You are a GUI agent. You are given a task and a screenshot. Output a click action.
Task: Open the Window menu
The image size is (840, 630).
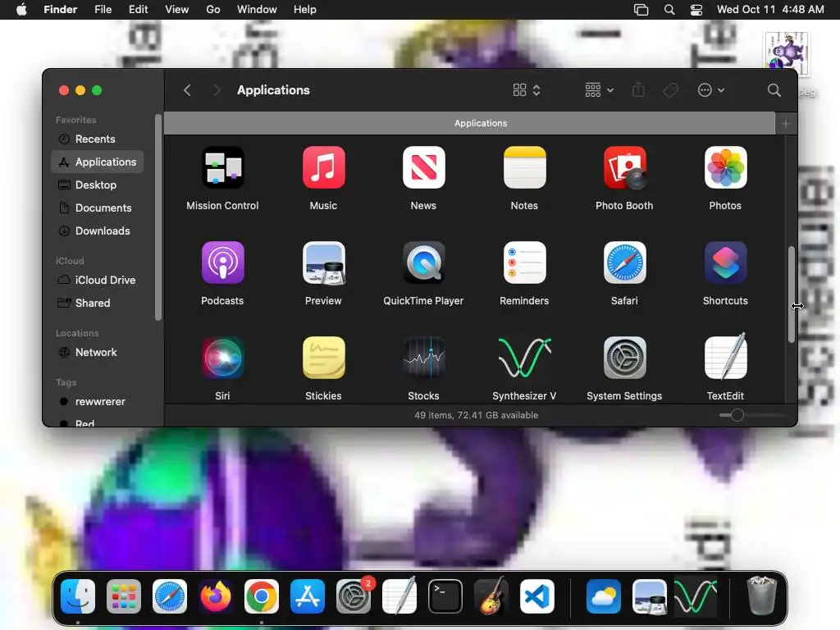[257, 10]
